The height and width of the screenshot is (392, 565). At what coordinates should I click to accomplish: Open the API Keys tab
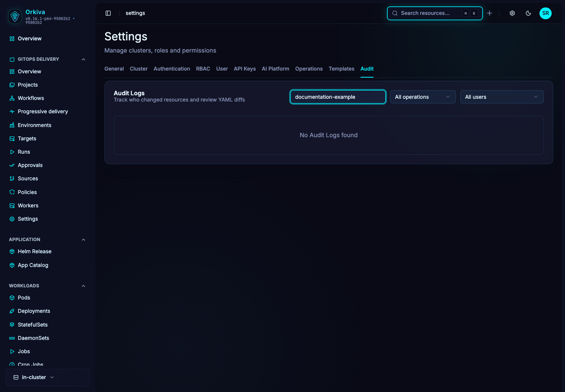point(245,69)
